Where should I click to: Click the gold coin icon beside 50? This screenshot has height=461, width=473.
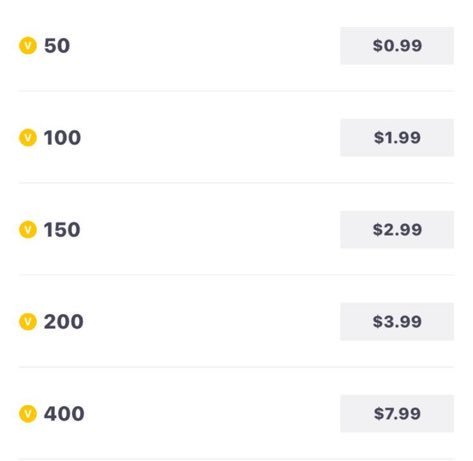pyautogui.click(x=28, y=45)
